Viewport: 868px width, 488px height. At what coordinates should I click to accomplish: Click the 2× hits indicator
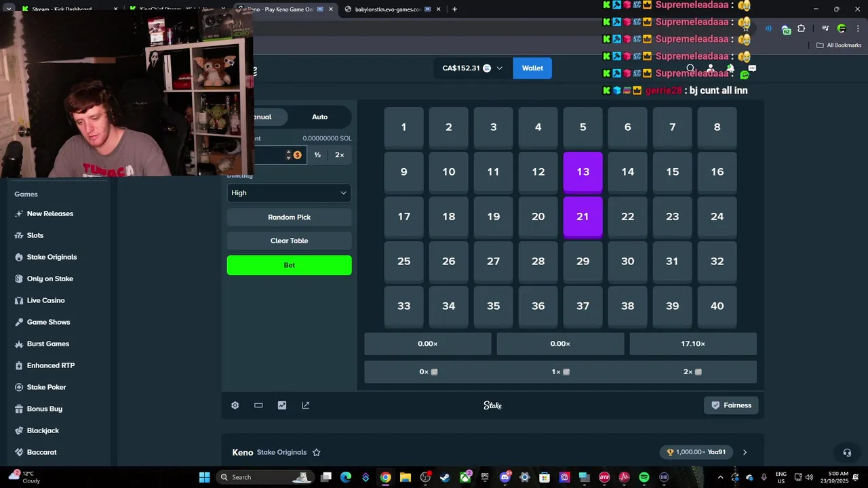[692, 372]
